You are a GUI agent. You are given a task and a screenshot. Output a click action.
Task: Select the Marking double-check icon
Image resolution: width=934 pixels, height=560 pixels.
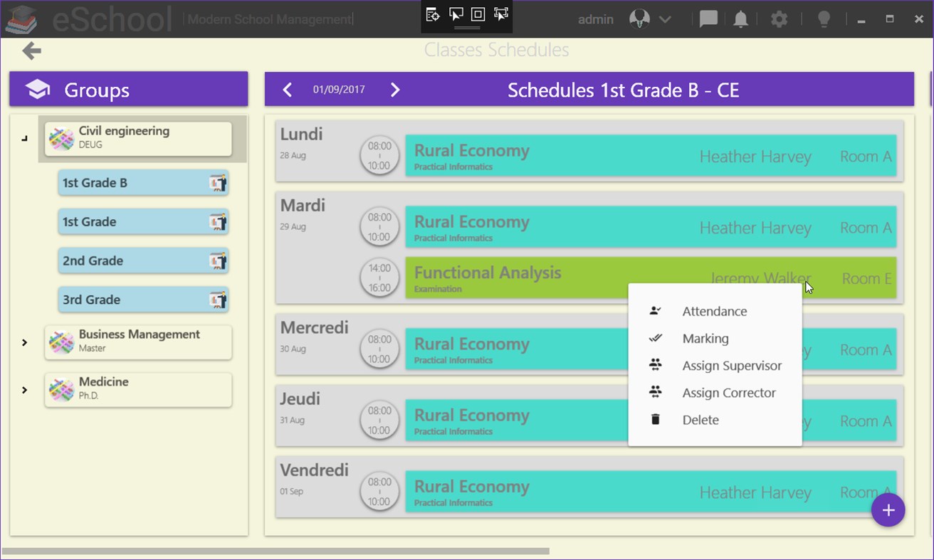coord(655,338)
